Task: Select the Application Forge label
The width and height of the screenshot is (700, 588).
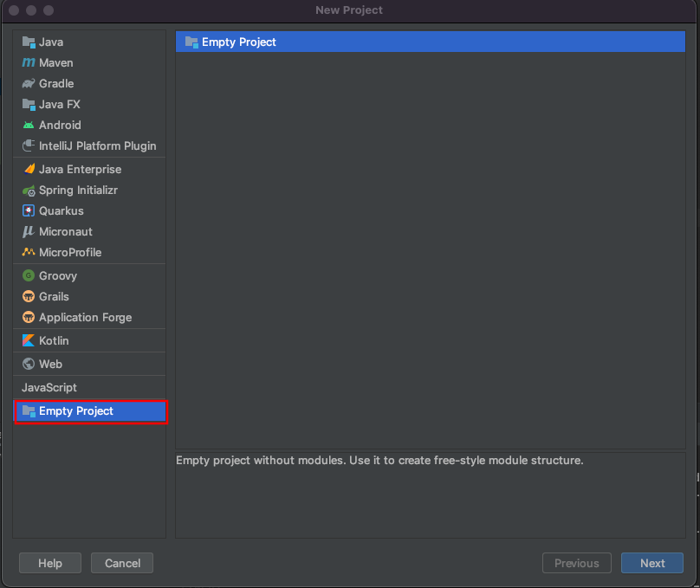Action: pyautogui.click(x=86, y=317)
